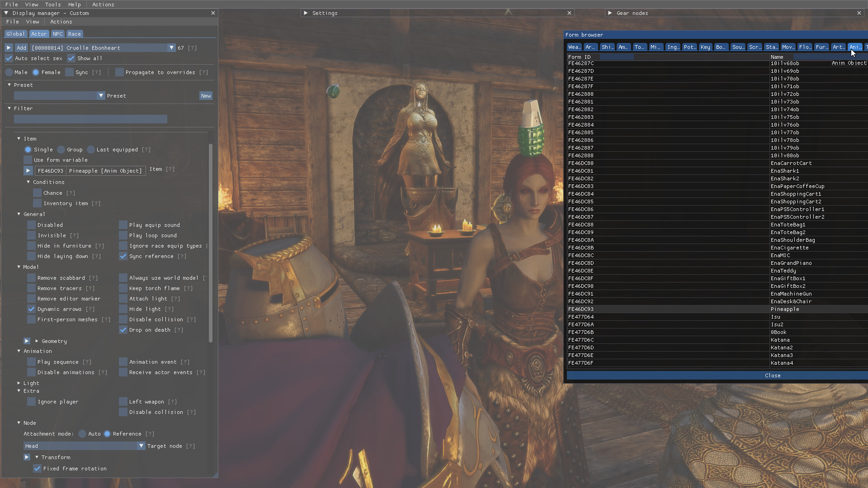Enable Play equip sound checkbox

click(123, 225)
